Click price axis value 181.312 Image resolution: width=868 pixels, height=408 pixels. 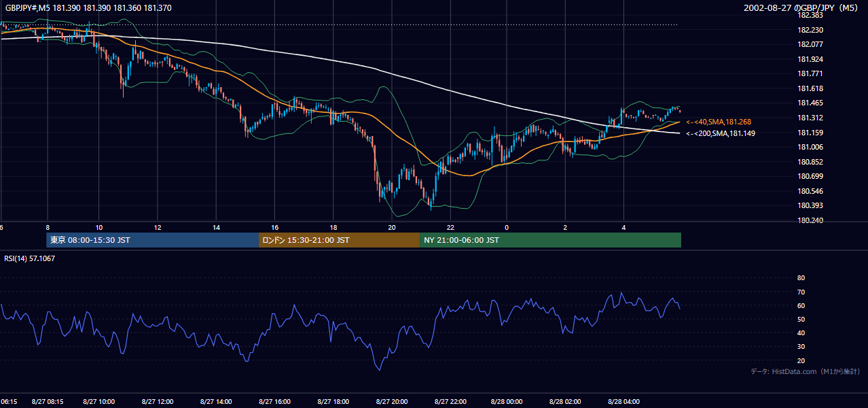coord(810,118)
